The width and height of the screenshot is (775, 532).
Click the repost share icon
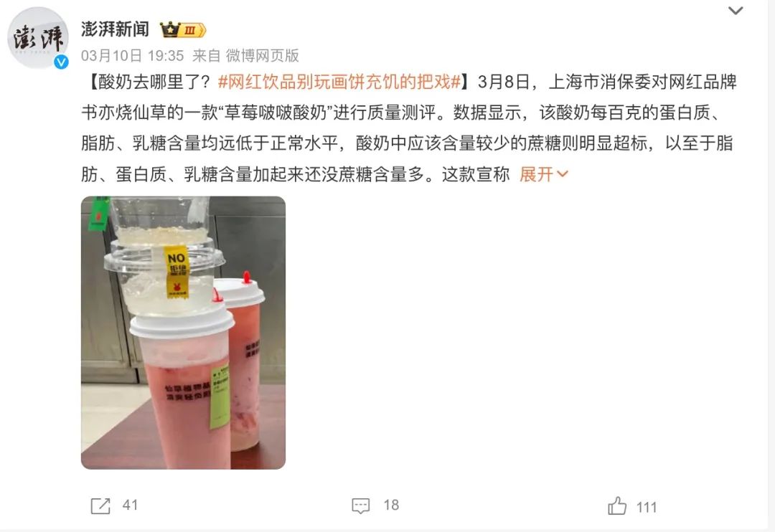(100, 505)
